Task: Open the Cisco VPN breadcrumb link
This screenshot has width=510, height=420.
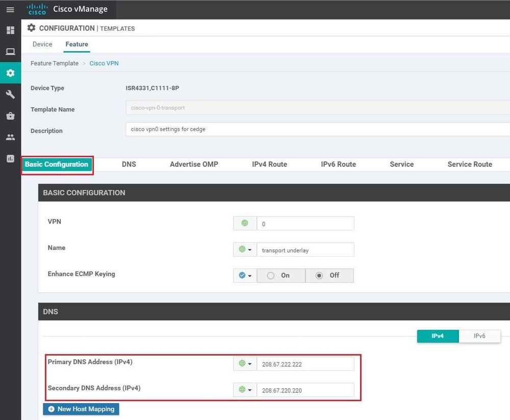Action: (x=104, y=63)
